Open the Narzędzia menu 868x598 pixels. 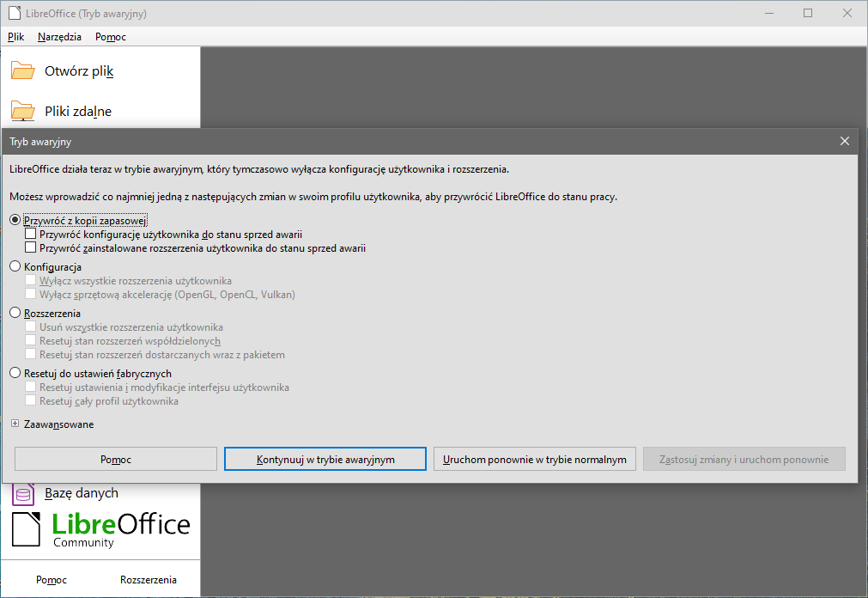[x=59, y=37]
